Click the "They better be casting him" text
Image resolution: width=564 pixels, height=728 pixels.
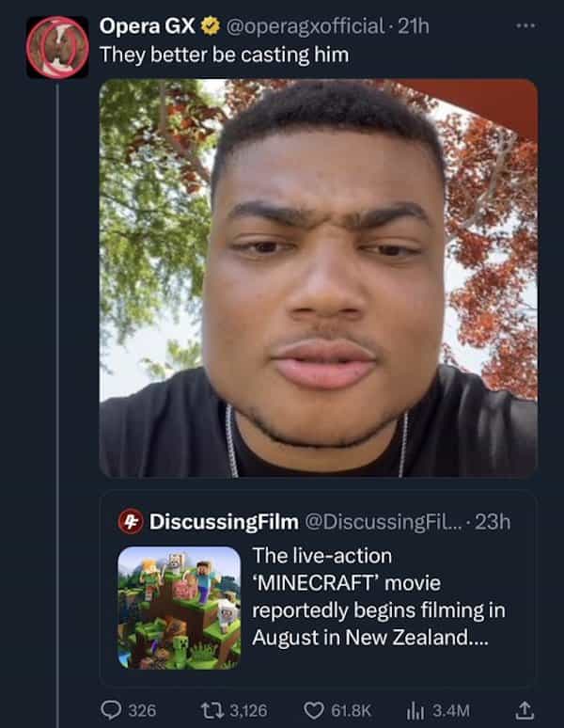(224, 55)
